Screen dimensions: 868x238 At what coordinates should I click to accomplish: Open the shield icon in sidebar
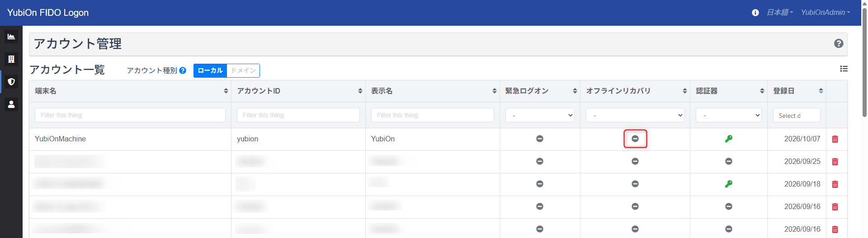click(x=11, y=82)
